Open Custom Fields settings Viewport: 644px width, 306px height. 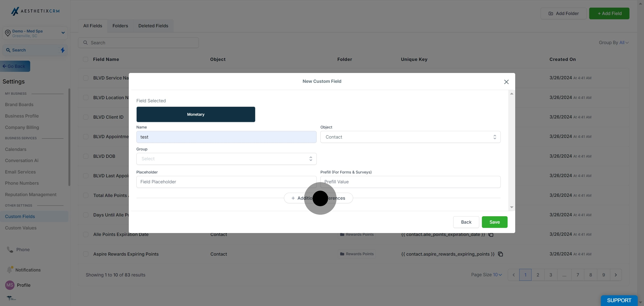(x=34, y=216)
